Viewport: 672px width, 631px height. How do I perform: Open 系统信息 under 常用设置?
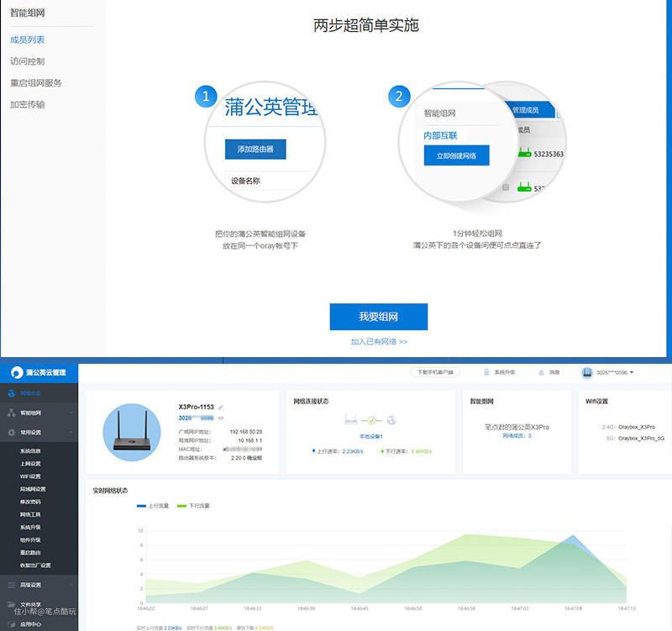pyautogui.click(x=30, y=451)
